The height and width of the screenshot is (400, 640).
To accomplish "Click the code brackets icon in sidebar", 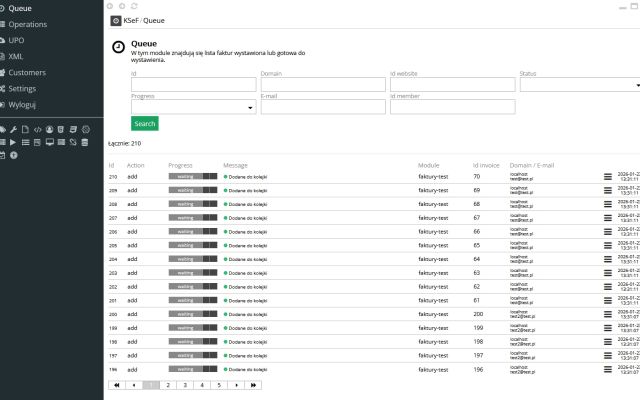I will click(x=38, y=130).
